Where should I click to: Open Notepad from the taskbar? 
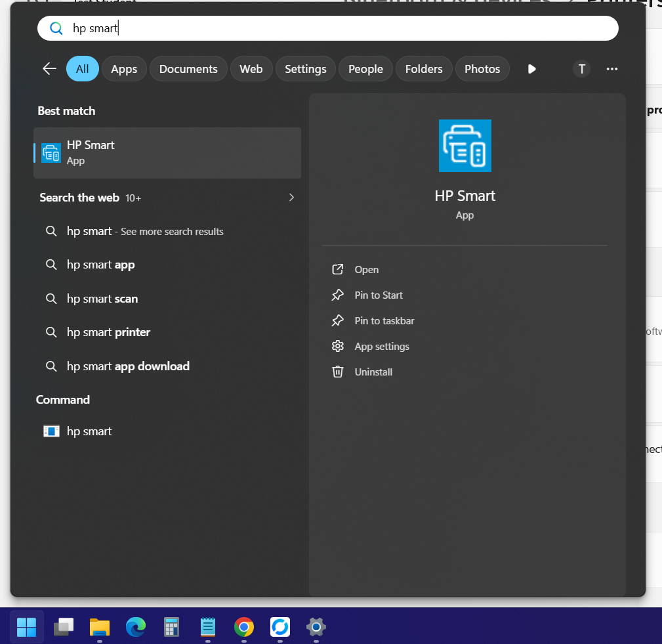(x=208, y=627)
